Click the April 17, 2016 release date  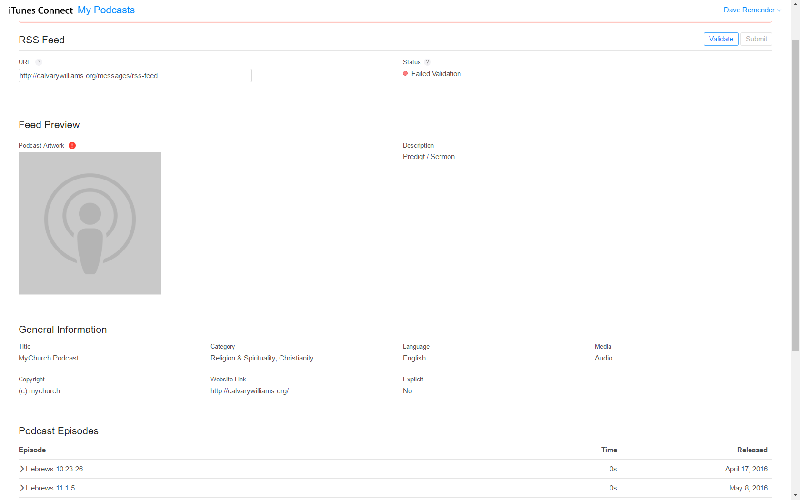pos(746,469)
